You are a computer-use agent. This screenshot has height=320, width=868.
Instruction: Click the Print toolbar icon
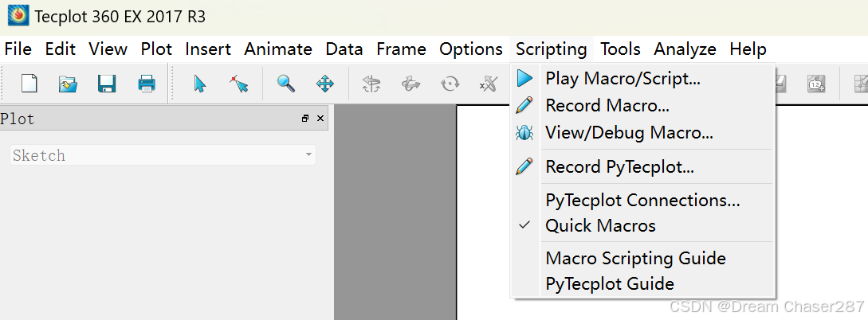(147, 84)
